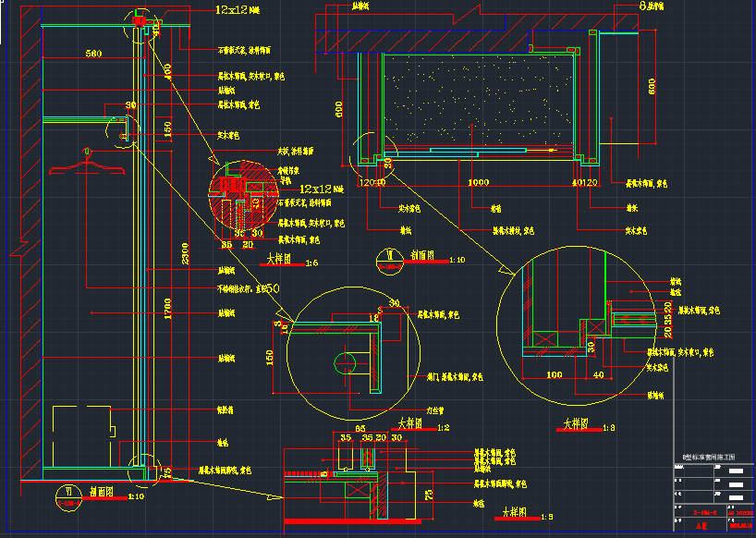
Task: Click the 1000 dimension under top section
Action: click(478, 184)
